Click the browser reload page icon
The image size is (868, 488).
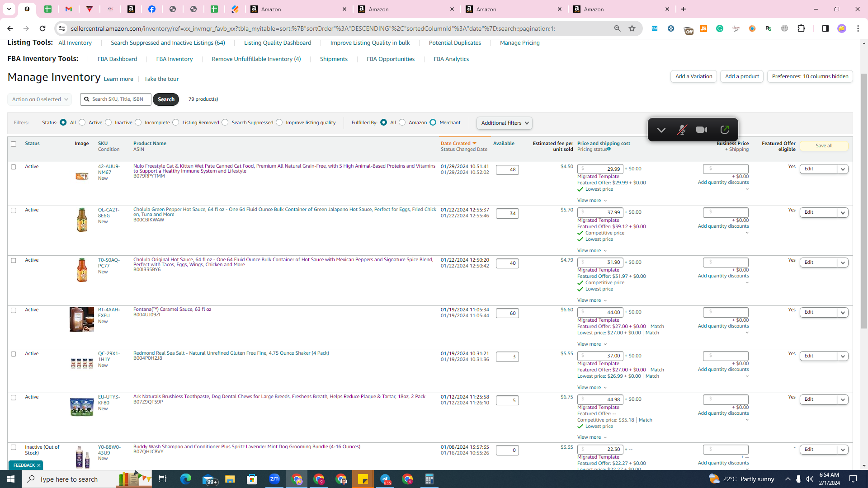tap(42, 28)
